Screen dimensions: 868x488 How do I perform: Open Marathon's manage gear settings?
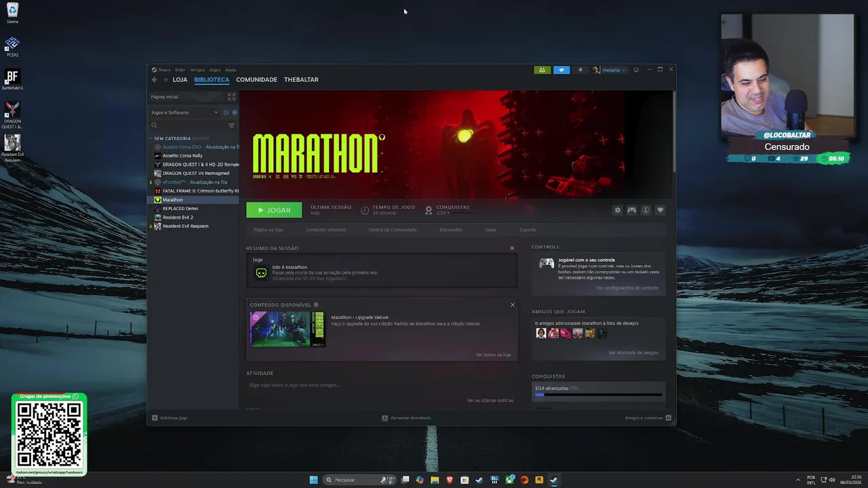coord(617,210)
